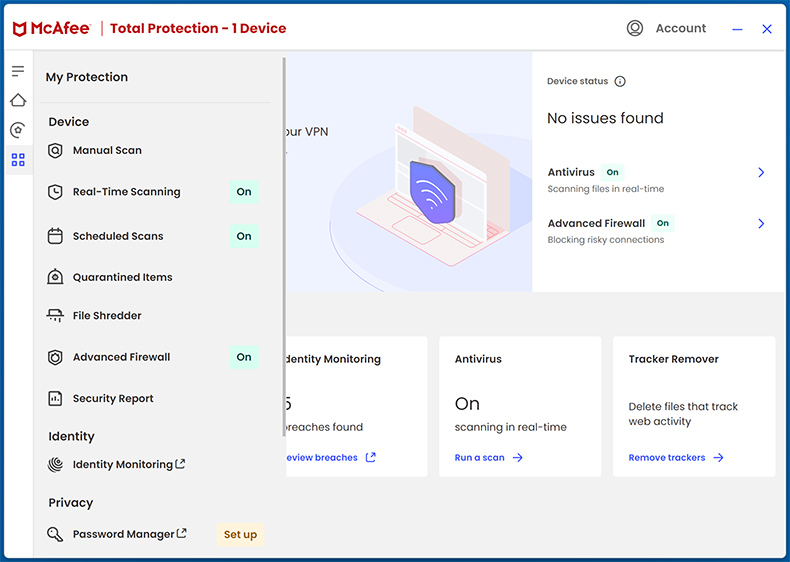Click the Security Report chart icon
Image resolution: width=790 pixels, height=562 pixels.
tap(55, 398)
